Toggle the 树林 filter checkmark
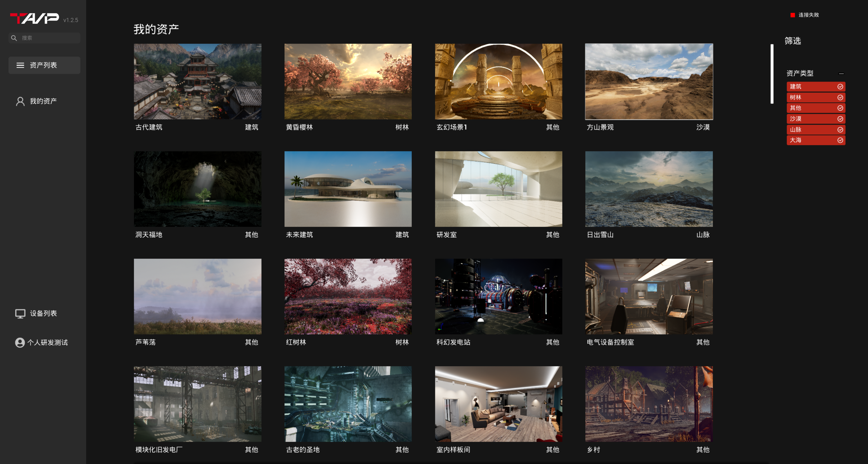This screenshot has height=464, width=868. coord(840,98)
